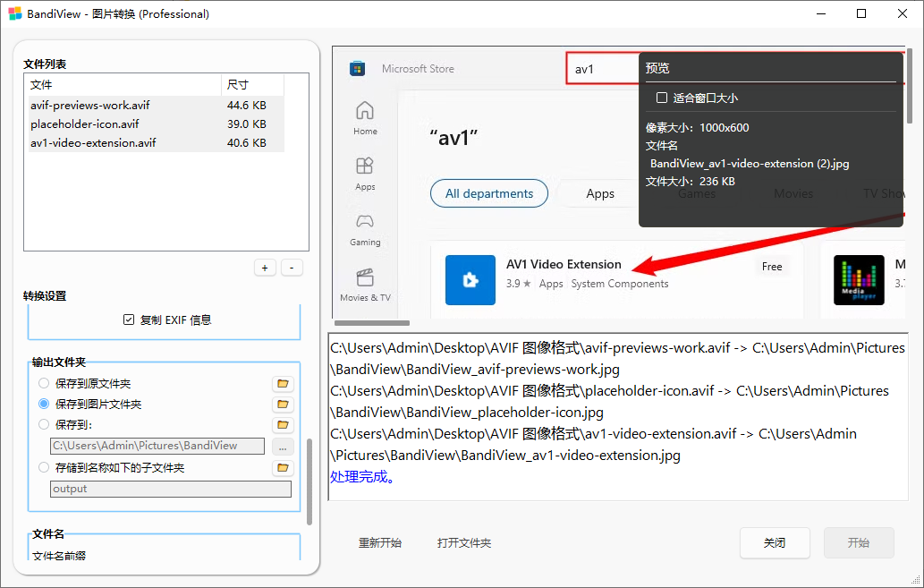Click the AV1 Video Extension app icon
Viewport: 924px width, 588px height.
470,280
